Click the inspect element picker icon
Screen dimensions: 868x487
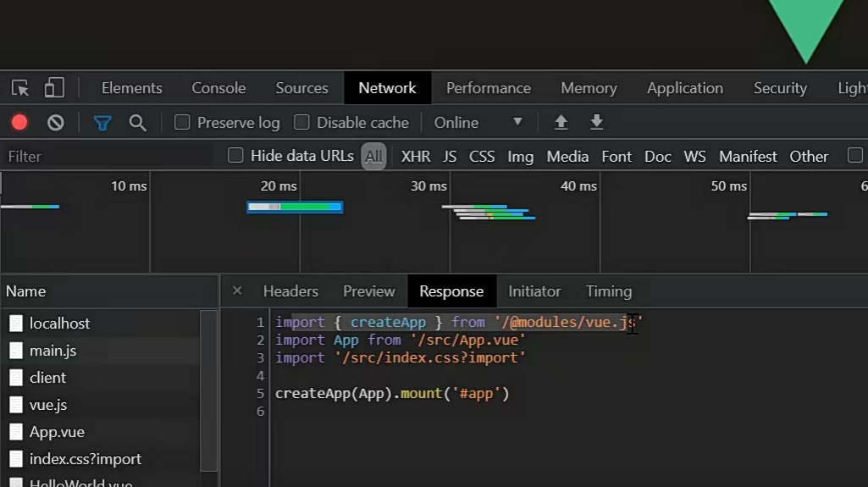(20, 88)
